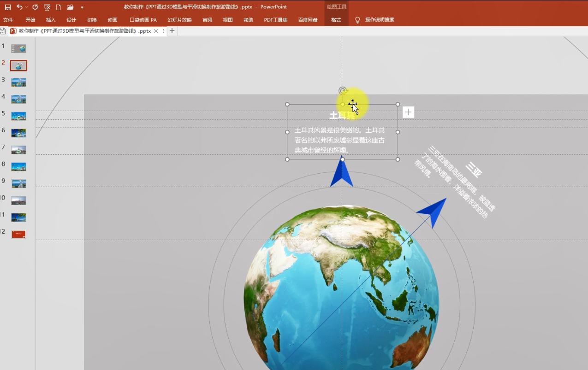
Task: Select slide 5 thumbnail
Action: click(18, 116)
